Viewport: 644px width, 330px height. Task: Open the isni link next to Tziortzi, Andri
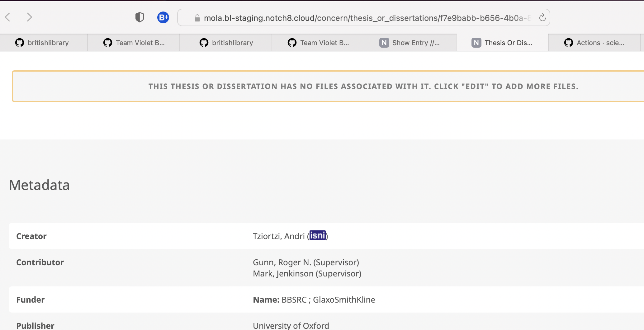click(x=318, y=236)
